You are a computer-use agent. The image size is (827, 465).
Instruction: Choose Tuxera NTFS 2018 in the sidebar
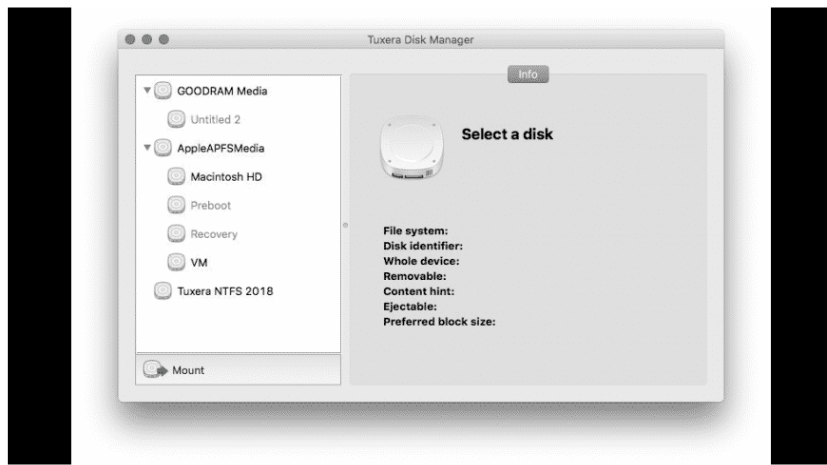[x=224, y=292]
